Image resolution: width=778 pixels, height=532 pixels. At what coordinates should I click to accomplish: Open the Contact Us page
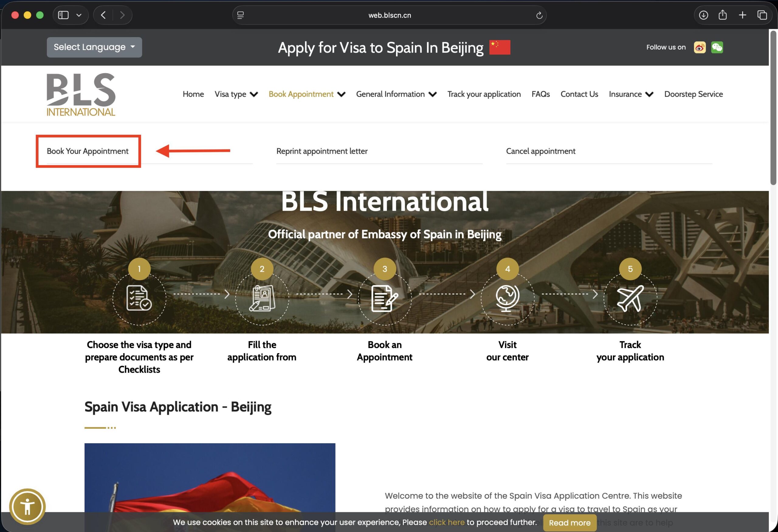[579, 94]
